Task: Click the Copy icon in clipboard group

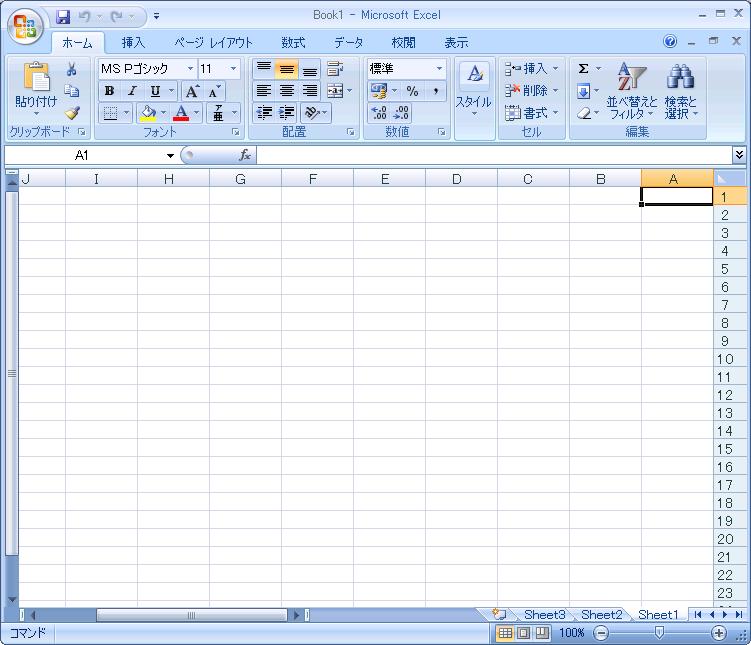Action: tap(72, 91)
